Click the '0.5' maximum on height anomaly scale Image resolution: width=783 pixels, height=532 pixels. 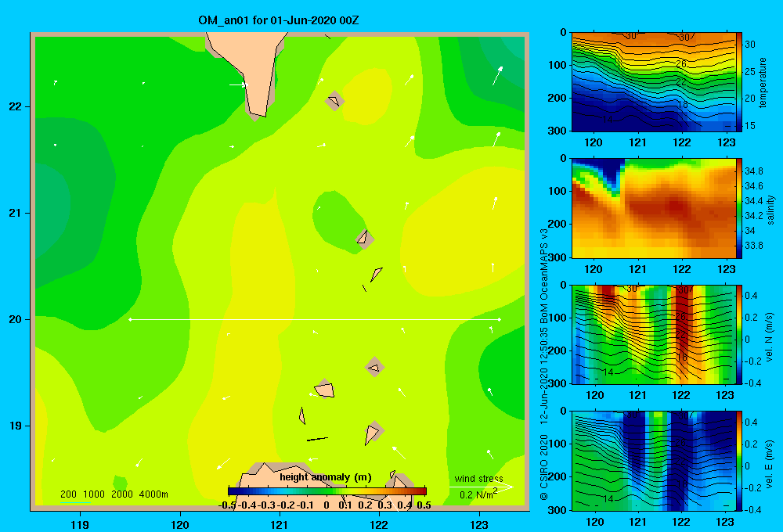tap(424, 505)
